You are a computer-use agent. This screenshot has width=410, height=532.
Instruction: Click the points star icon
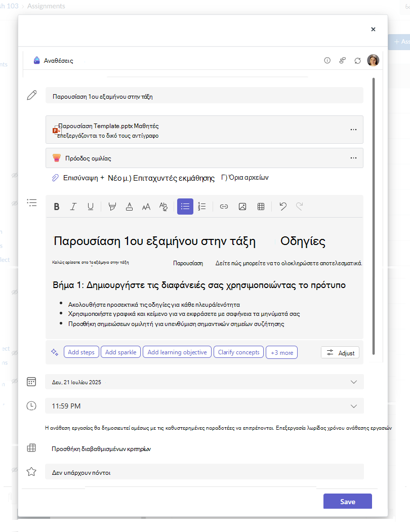pyautogui.click(x=31, y=472)
